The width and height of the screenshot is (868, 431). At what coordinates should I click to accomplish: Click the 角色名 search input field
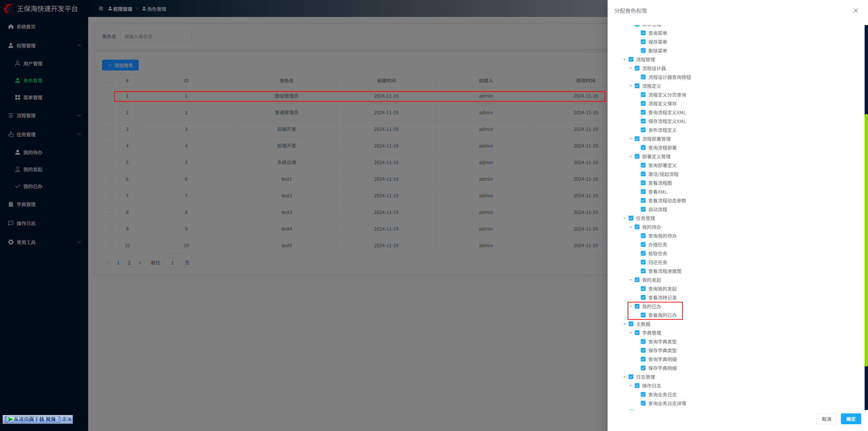(x=156, y=36)
